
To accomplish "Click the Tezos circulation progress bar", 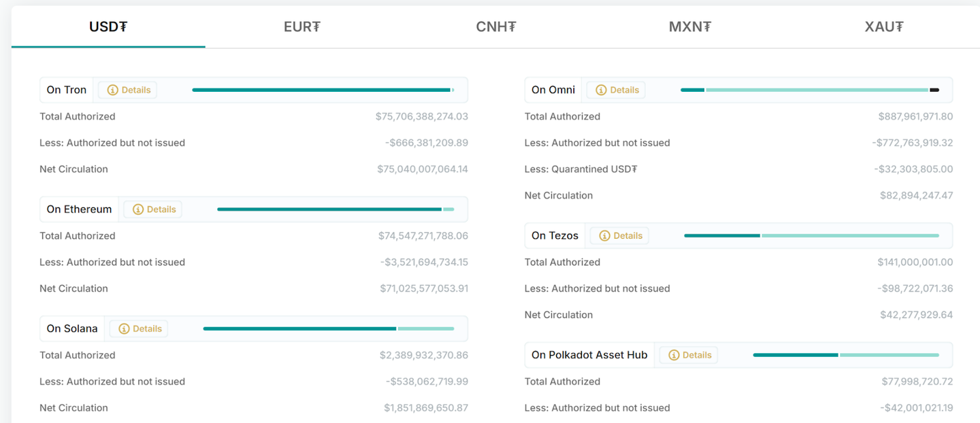I will [811, 236].
